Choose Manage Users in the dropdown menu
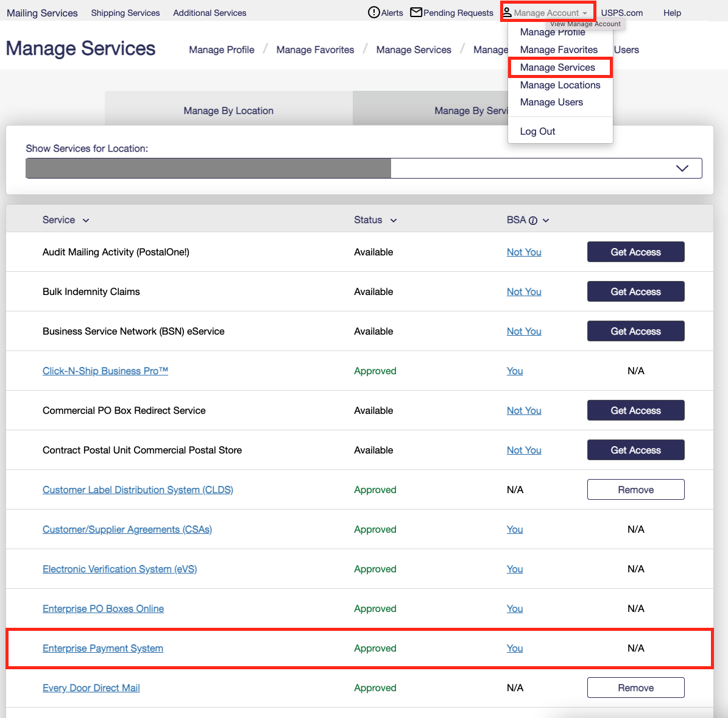 pos(551,102)
